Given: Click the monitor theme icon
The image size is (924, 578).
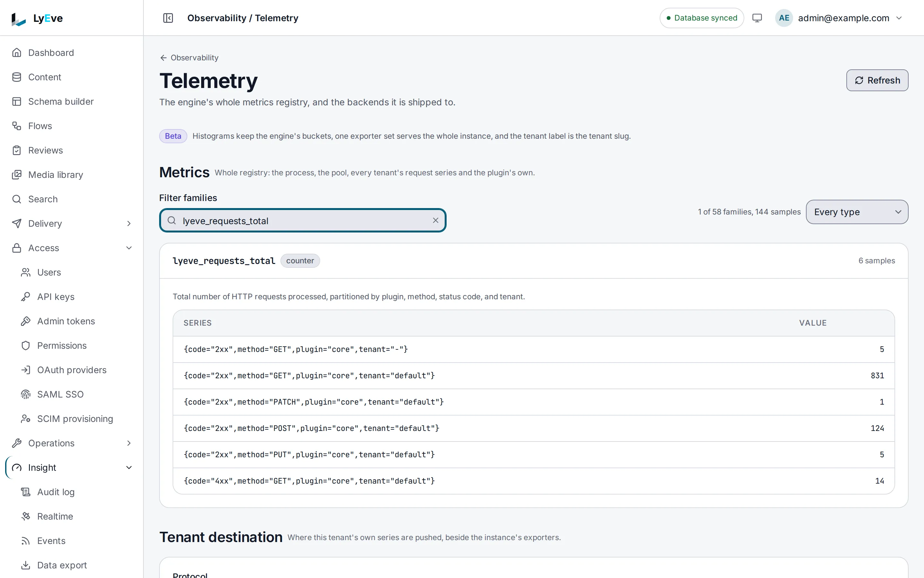Looking at the screenshot, I should point(757,18).
